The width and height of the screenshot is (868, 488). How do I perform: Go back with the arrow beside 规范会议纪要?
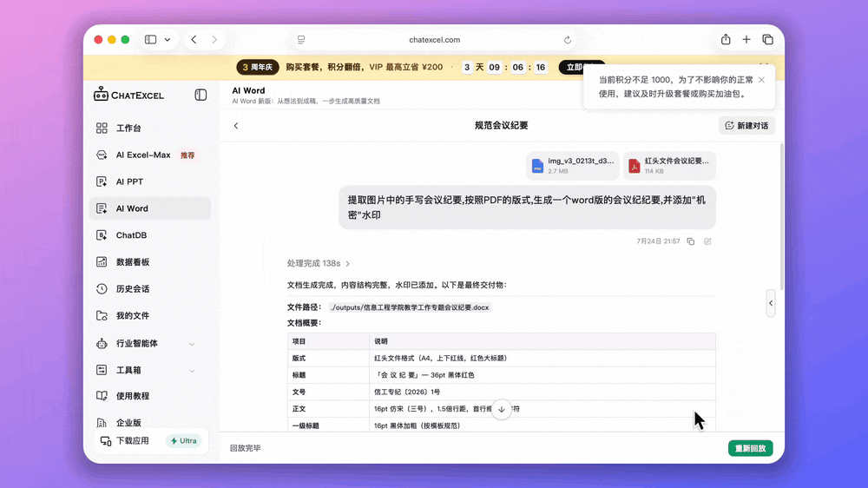(x=236, y=126)
